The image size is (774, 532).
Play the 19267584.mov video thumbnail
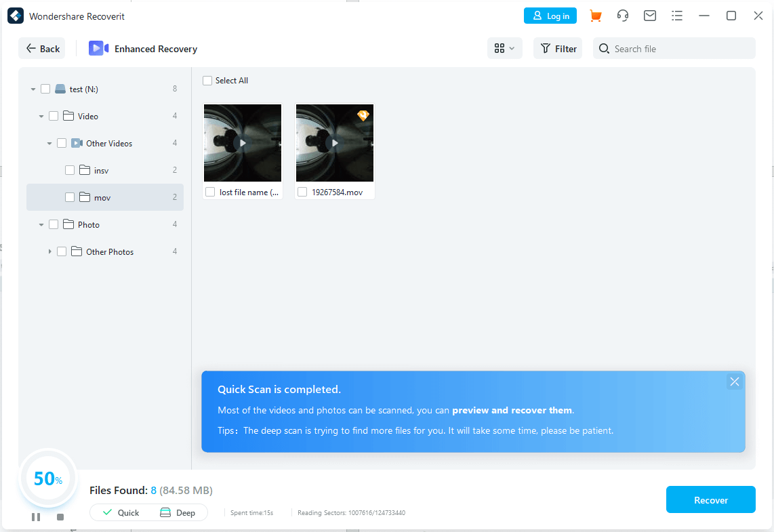tap(335, 142)
